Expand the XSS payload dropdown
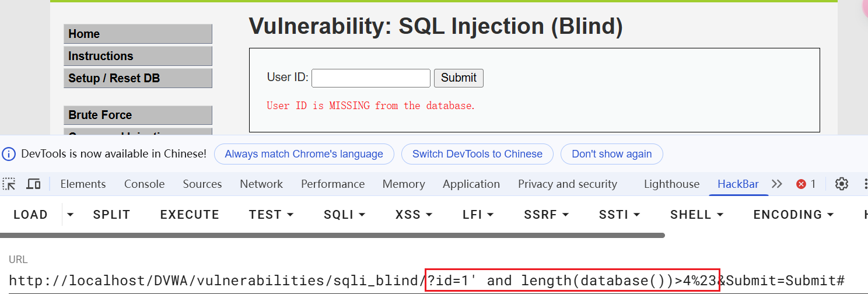Viewport: 868px width, 294px height. (x=414, y=215)
